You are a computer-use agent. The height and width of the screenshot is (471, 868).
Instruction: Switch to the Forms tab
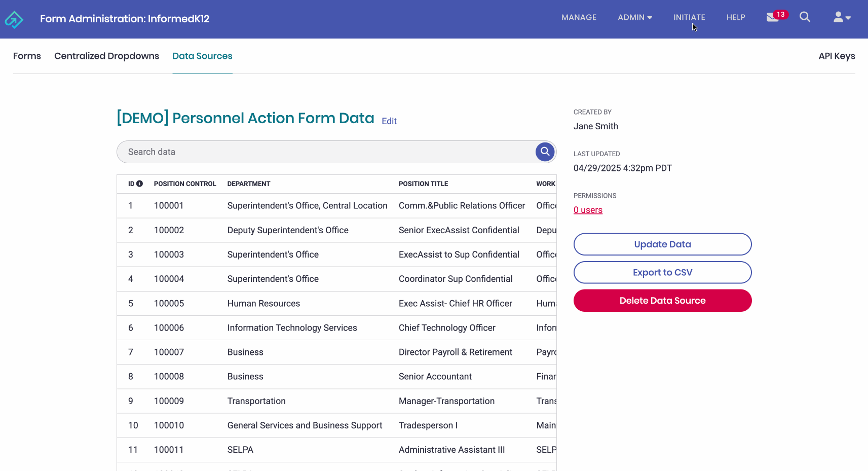(x=27, y=56)
